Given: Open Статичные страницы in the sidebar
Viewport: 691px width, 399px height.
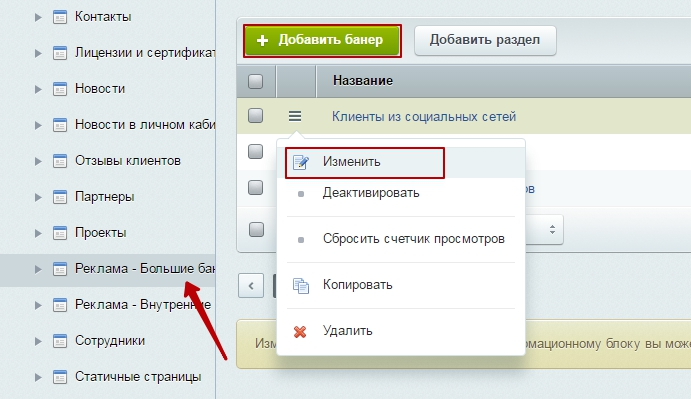Looking at the screenshot, I should pos(138,377).
